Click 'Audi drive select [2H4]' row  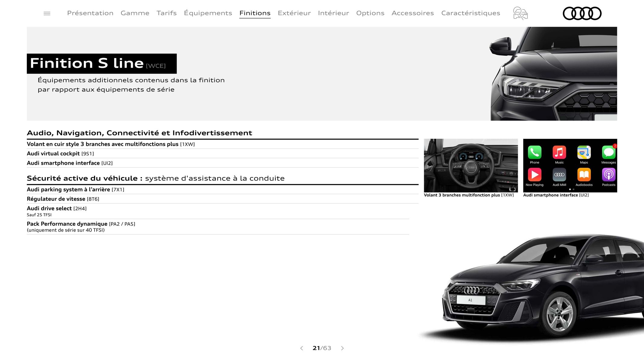[218, 211]
